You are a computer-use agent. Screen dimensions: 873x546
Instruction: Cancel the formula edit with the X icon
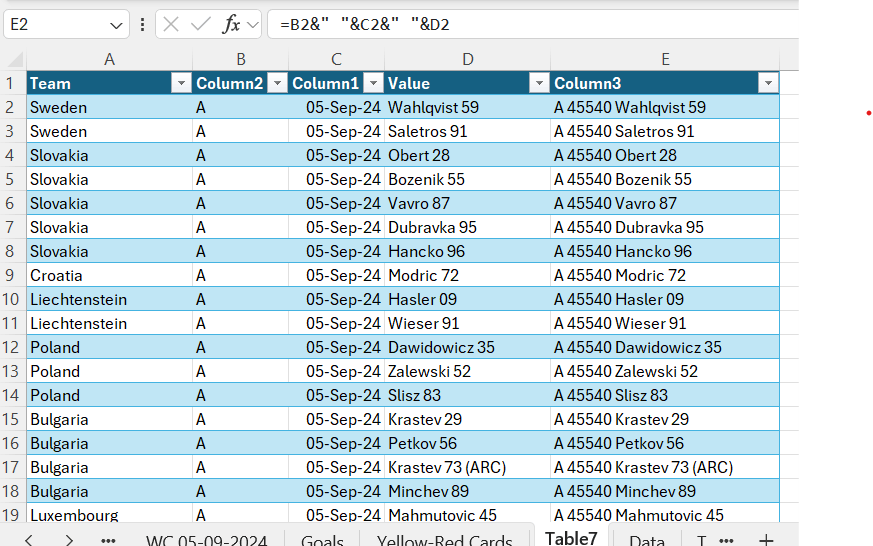point(171,24)
